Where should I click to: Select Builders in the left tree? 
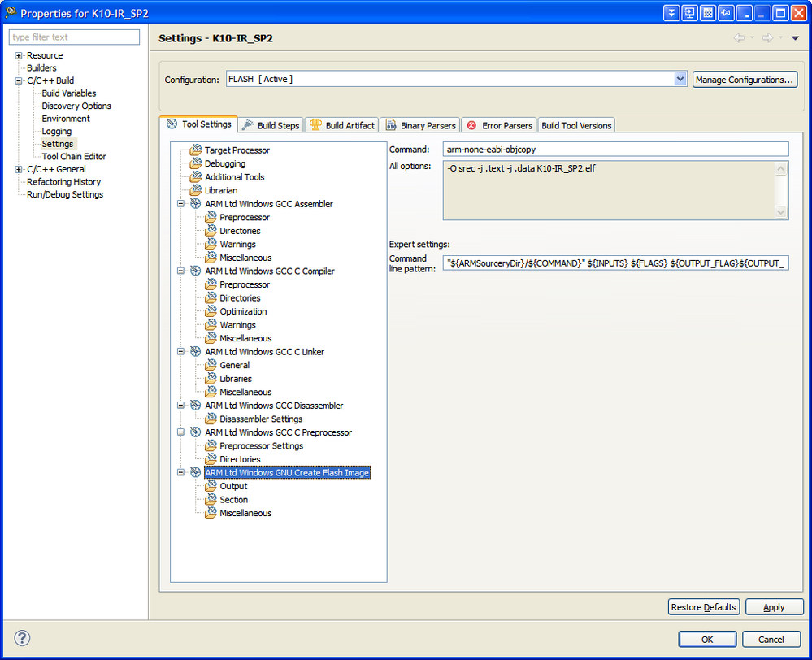(41, 67)
